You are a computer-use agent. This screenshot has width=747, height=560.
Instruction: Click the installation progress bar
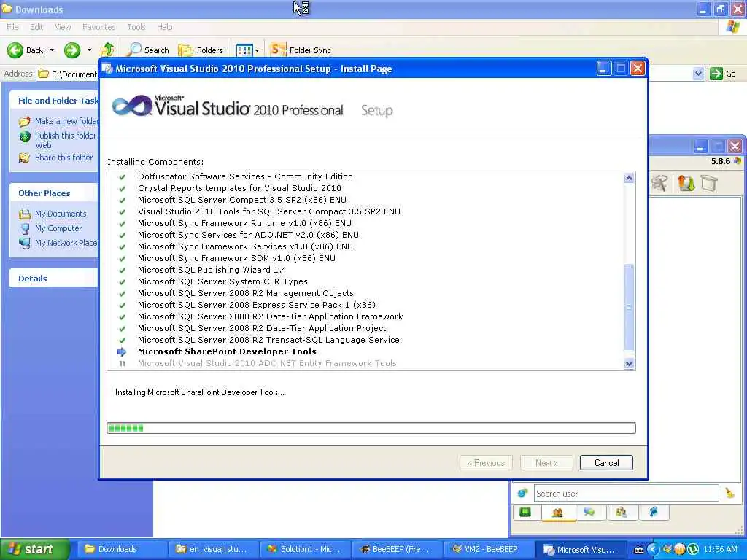[x=371, y=428]
